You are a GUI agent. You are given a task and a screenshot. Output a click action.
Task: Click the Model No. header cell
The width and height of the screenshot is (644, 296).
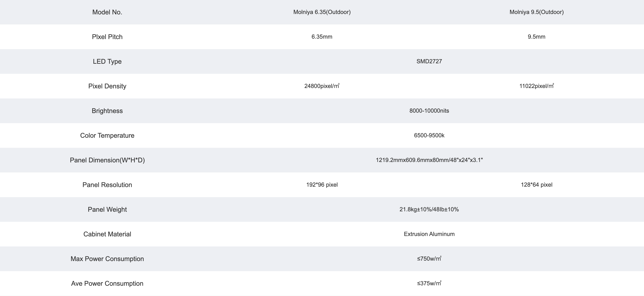point(107,12)
